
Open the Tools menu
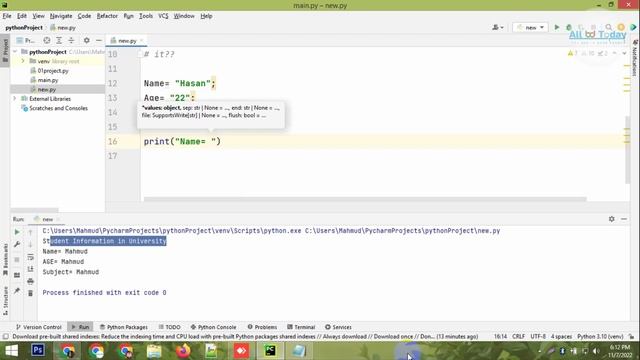[x=146, y=16]
